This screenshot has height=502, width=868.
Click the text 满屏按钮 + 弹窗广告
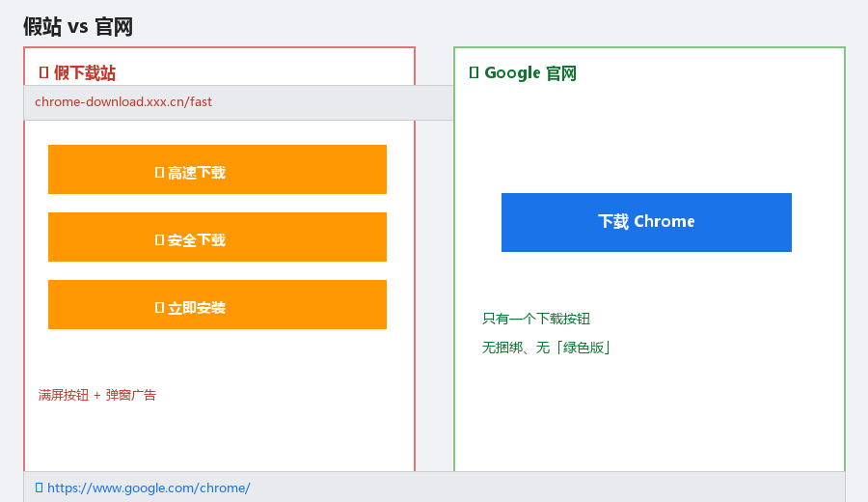point(96,395)
